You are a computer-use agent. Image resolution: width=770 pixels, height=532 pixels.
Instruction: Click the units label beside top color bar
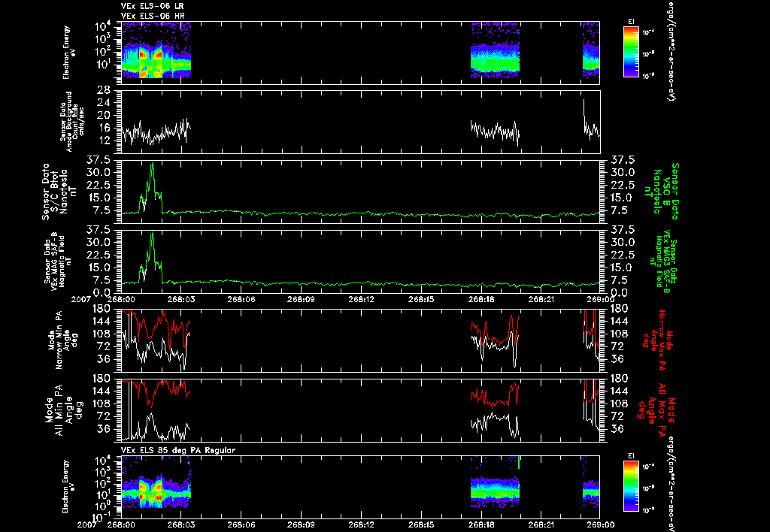(670, 50)
